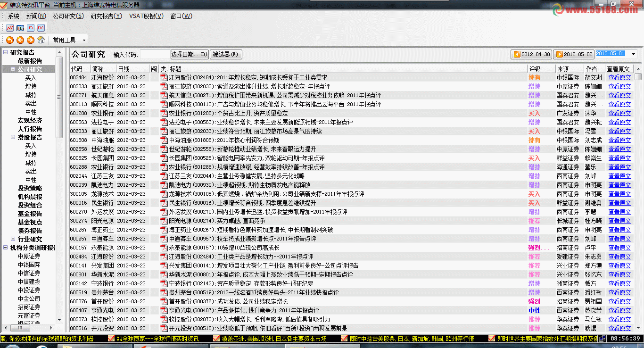The width and height of the screenshot is (644, 348).
Task: Collapse the 港股报告 tree node
Action: tap(13, 137)
